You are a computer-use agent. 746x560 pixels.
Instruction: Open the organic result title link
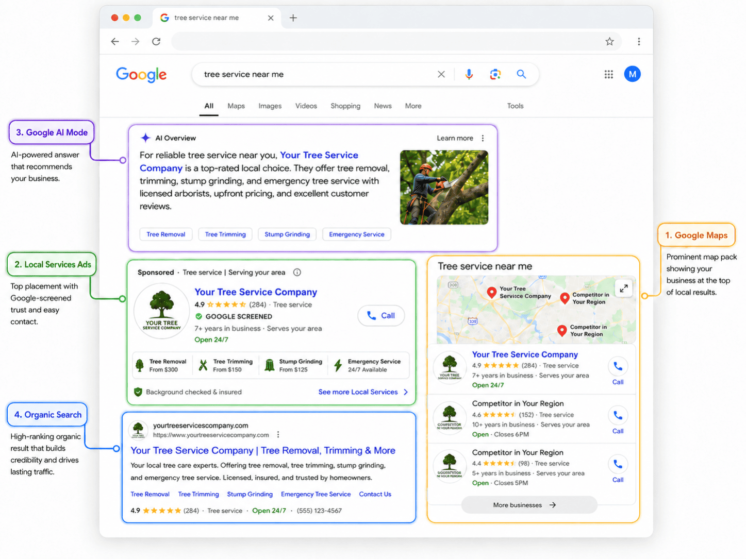[x=263, y=451]
